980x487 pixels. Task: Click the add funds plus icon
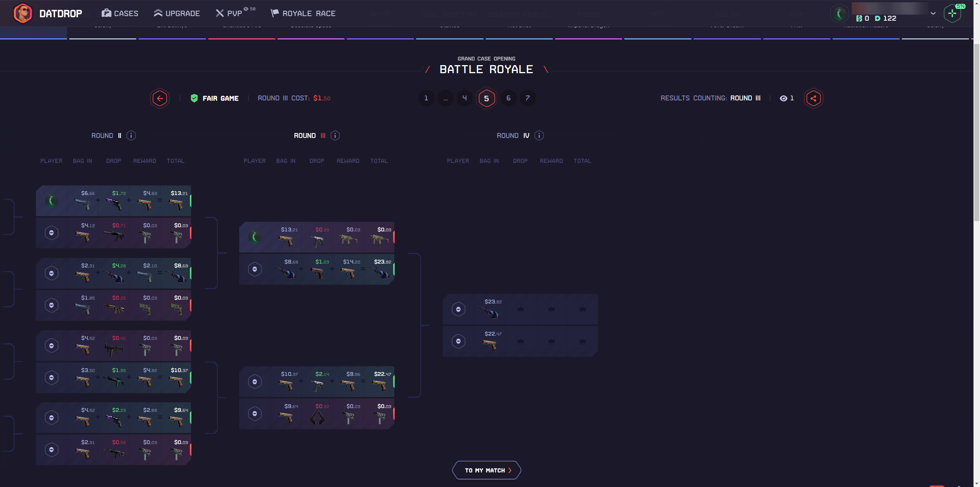click(x=952, y=14)
